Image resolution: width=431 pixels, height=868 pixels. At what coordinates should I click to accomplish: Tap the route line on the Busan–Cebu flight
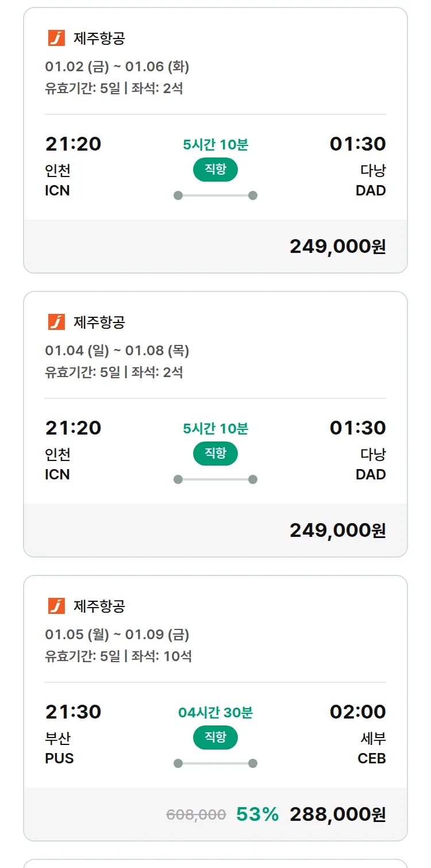[215, 763]
